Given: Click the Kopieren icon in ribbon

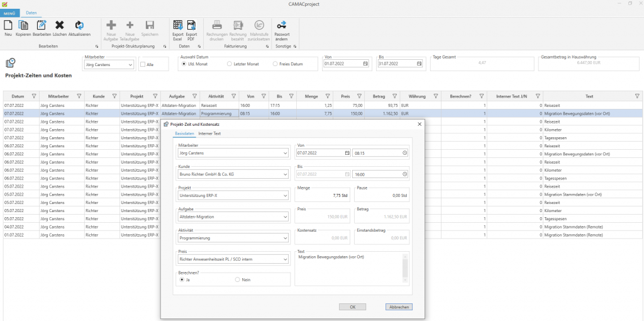Looking at the screenshot, I should click(23, 25).
